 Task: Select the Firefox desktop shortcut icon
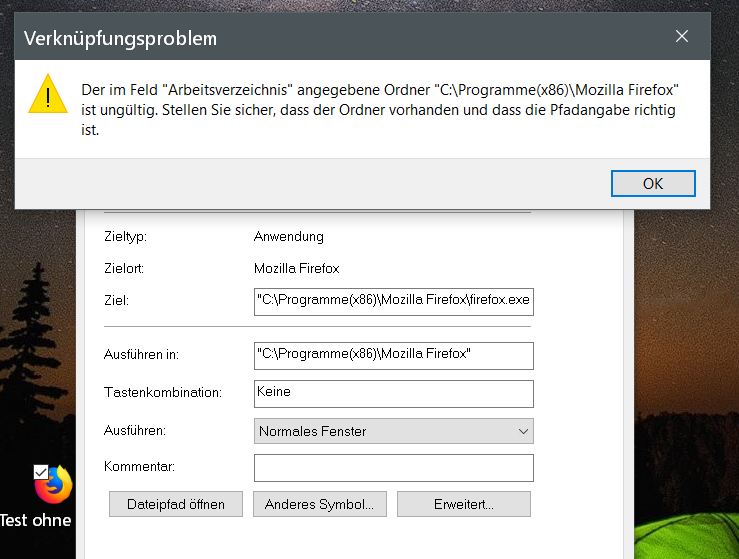coord(54,485)
